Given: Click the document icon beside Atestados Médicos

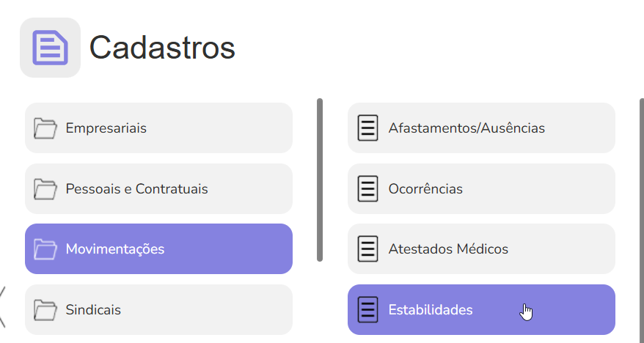Looking at the screenshot, I should point(367,249).
